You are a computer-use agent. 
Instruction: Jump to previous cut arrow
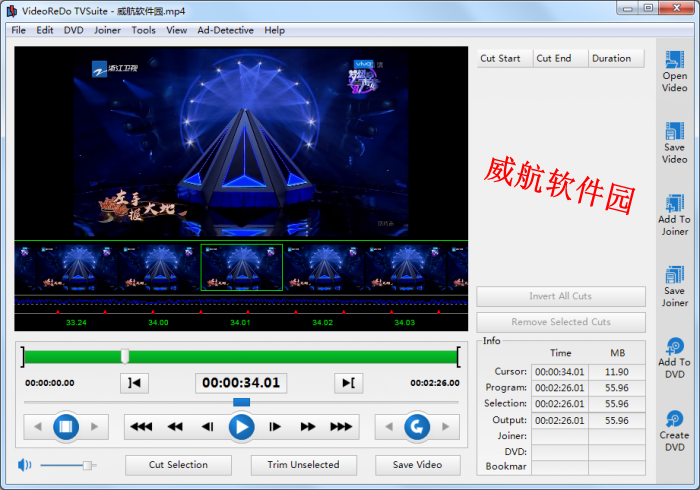tap(389, 427)
